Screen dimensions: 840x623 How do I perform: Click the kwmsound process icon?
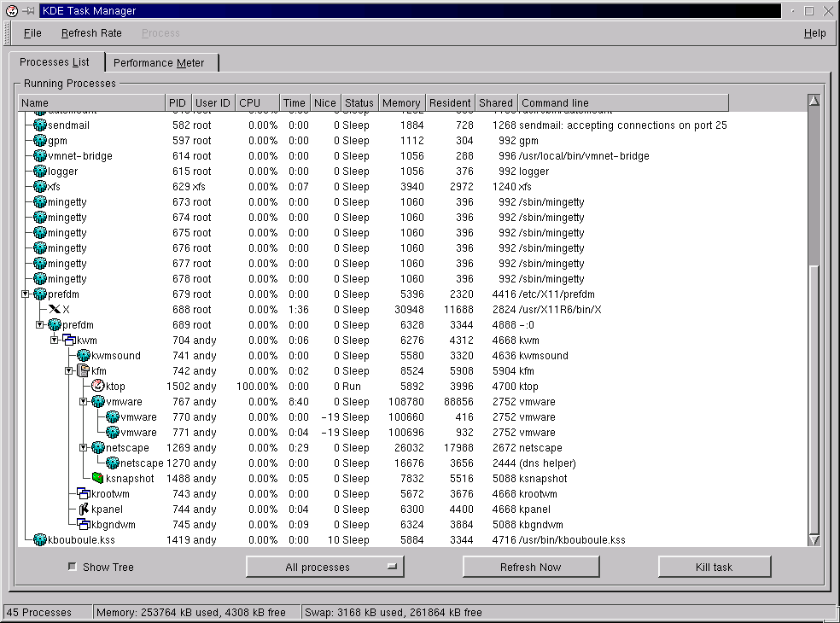click(84, 356)
